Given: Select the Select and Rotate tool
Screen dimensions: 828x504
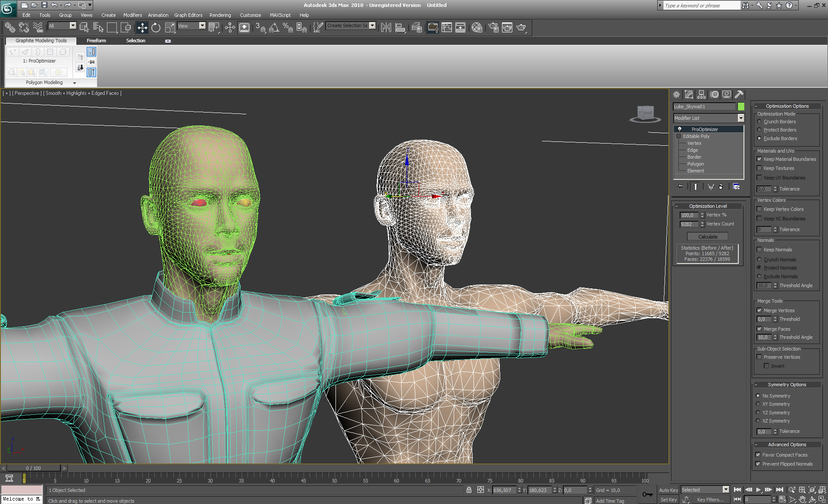Looking at the screenshot, I should point(156,28).
